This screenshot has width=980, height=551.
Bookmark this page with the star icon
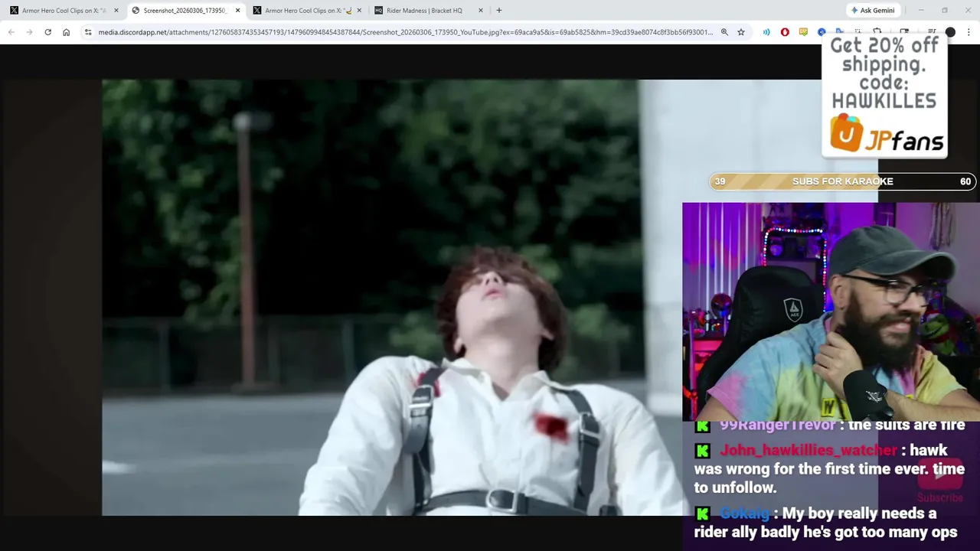[741, 32]
